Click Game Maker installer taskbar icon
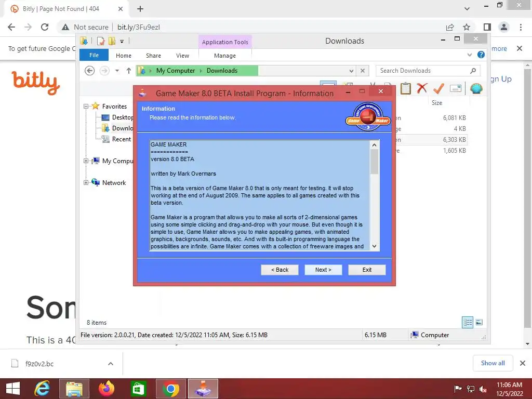Viewport: 532px width, 399px height. click(203, 389)
